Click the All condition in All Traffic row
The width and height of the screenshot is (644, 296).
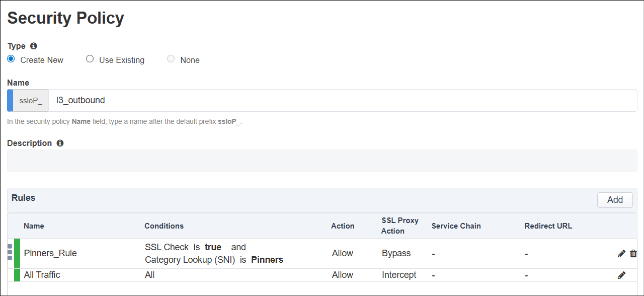coord(150,275)
